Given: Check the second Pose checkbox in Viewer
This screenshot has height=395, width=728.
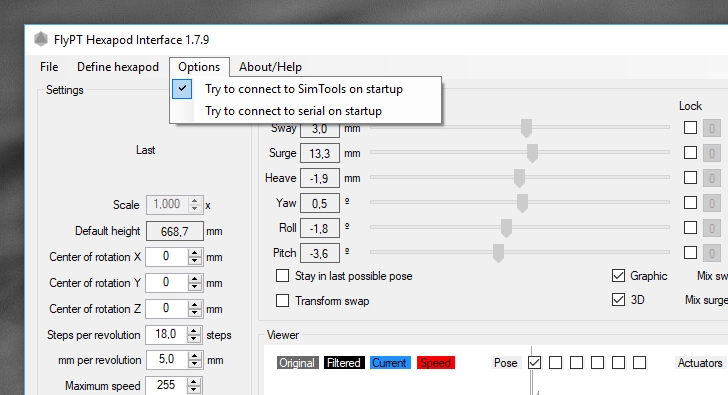Looking at the screenshot, I should 555,363.
